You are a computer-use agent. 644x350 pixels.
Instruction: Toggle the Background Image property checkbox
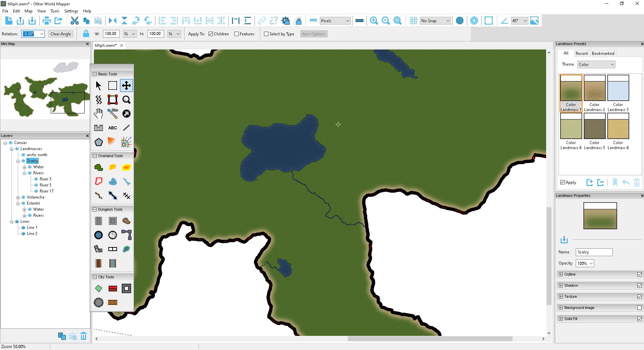[640, 307]
